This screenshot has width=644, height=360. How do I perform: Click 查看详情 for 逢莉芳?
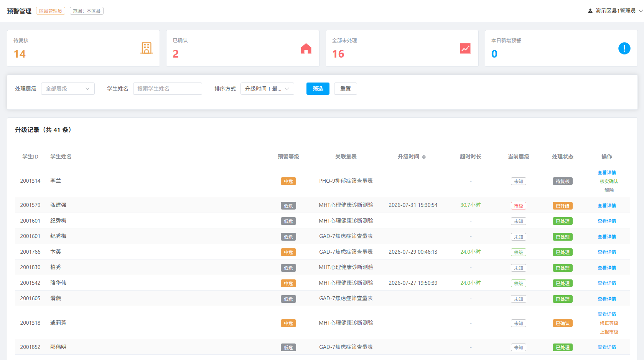tap(607, 314)
